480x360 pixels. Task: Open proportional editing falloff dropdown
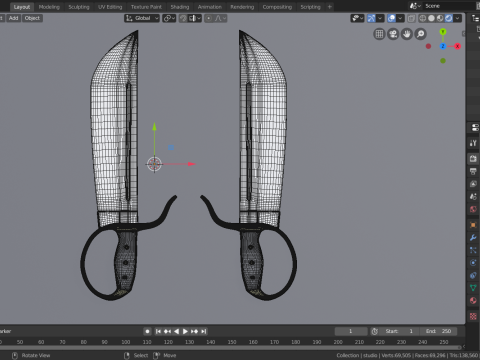coord(220,18)
